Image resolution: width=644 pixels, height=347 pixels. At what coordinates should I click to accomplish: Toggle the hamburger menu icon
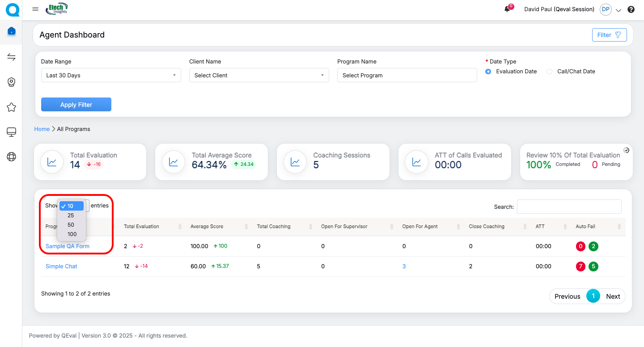pos(35,9)
